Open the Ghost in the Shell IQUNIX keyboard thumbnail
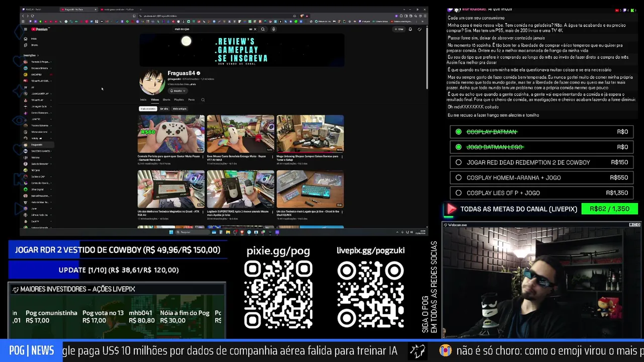 [x=310, y=189]
